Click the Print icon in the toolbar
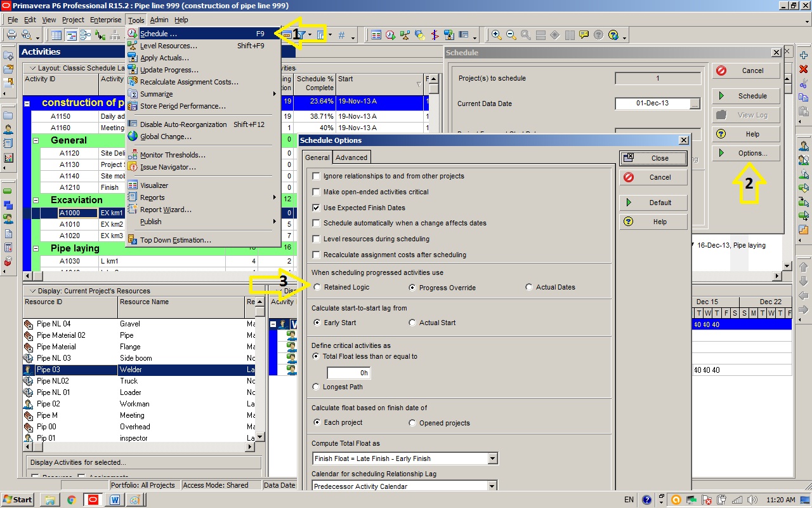Image resolution: width=812 pixels, height=508 pixels. (x=11, y=35)
